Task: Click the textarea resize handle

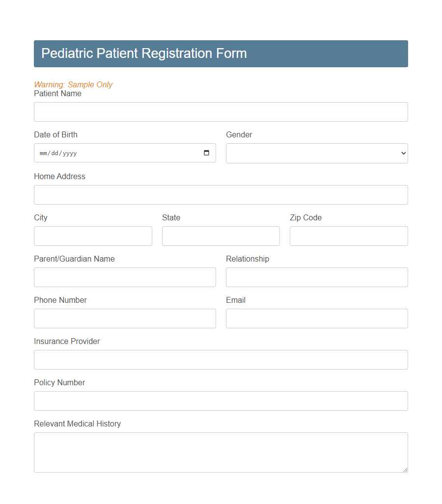Action: click(406, 470)
